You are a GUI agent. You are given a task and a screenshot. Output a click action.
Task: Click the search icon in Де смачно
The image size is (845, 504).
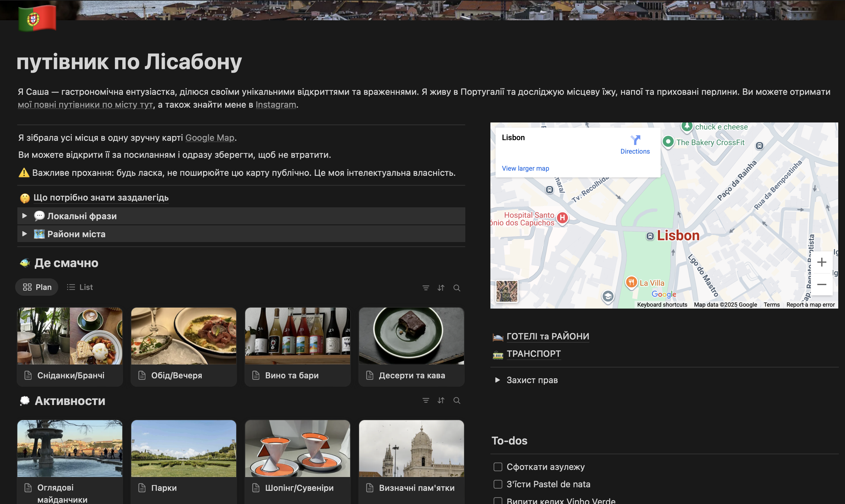click(457, 288)
